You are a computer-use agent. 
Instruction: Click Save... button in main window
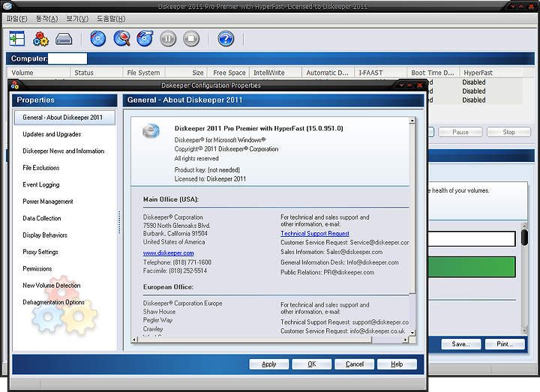[x=460, y=344]
